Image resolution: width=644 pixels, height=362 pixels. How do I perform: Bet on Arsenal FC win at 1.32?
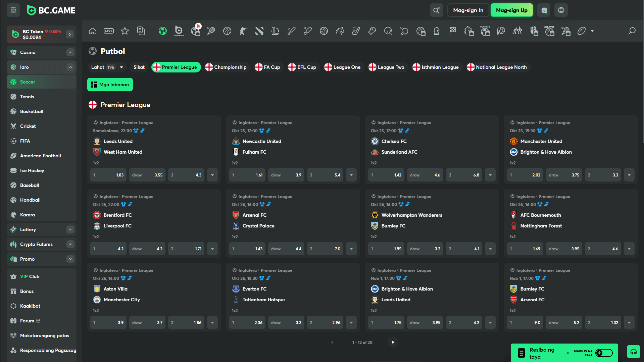click(603, 322)
